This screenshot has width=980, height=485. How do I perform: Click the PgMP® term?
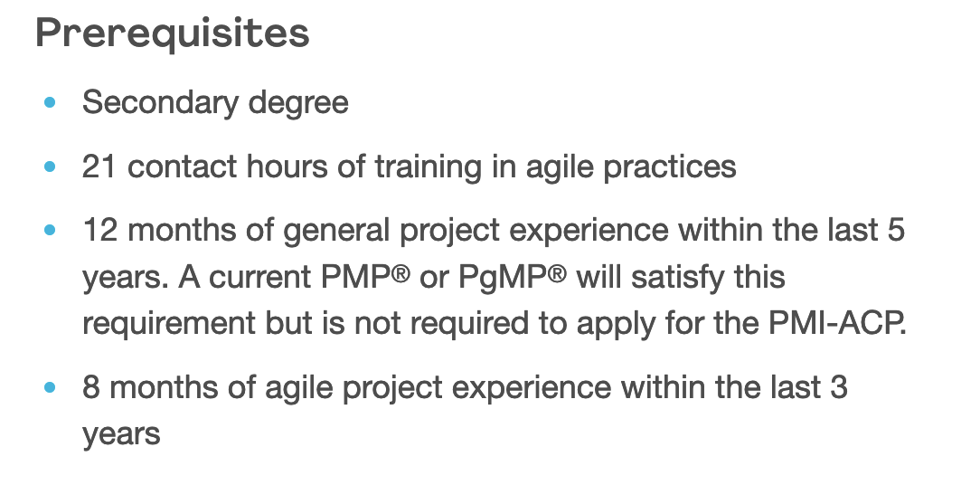click(x=513, y=278)
